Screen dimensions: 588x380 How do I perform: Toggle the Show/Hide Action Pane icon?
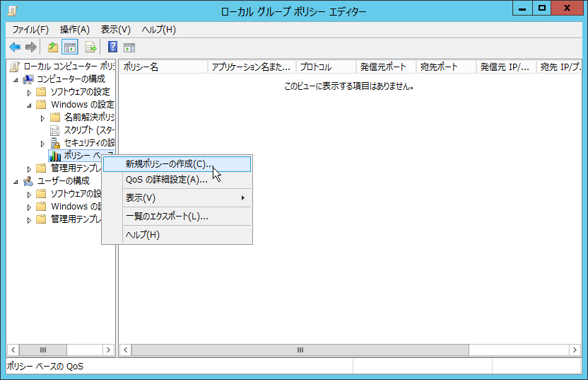(129, 47)
